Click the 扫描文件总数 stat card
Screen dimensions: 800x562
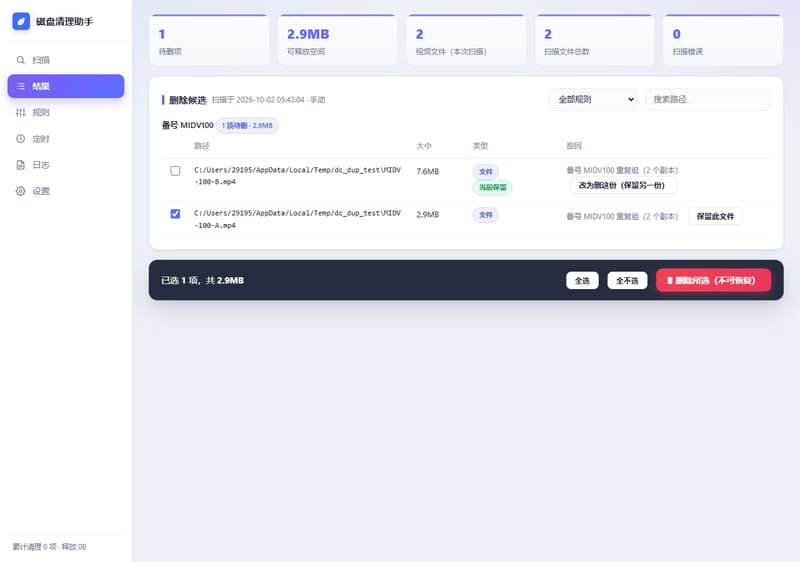tap(594, 40)
